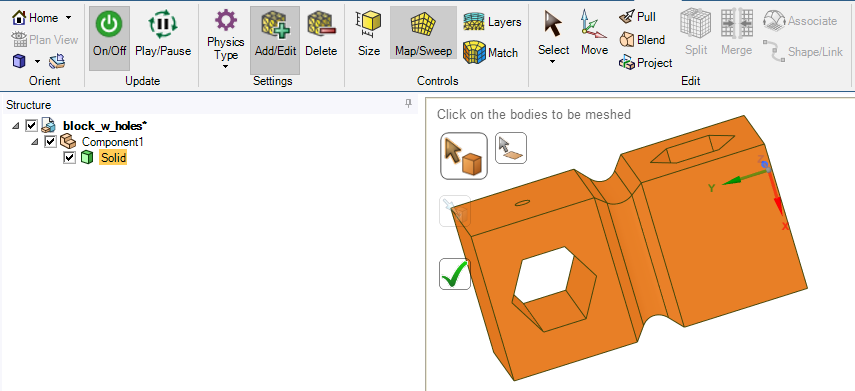
Task: Uncheck the Solid body checkbox
Action: (69, 158)
